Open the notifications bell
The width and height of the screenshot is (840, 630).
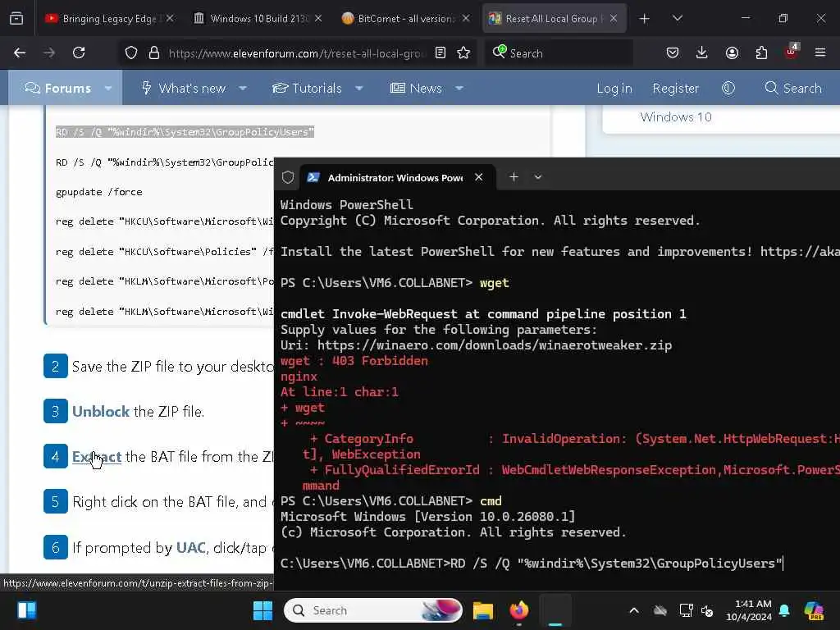pyautogui.click(x=784, y=610)
